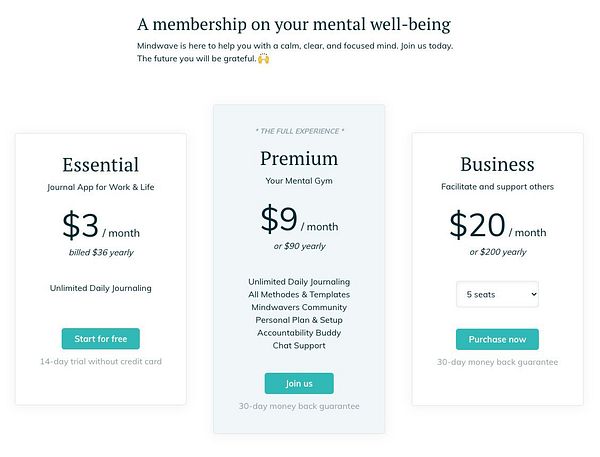Click the Unlimited Daily Journaling Essential feature

pos(100,289)
